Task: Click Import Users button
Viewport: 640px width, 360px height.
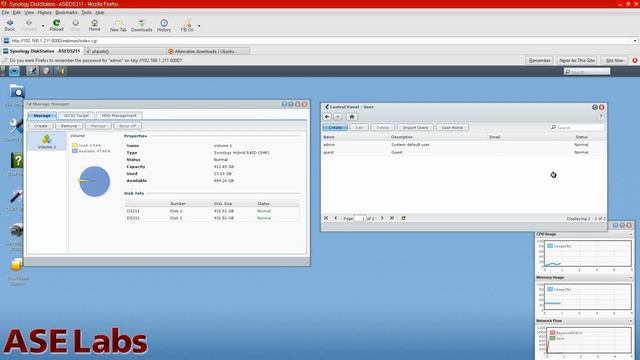Action: 415,127
